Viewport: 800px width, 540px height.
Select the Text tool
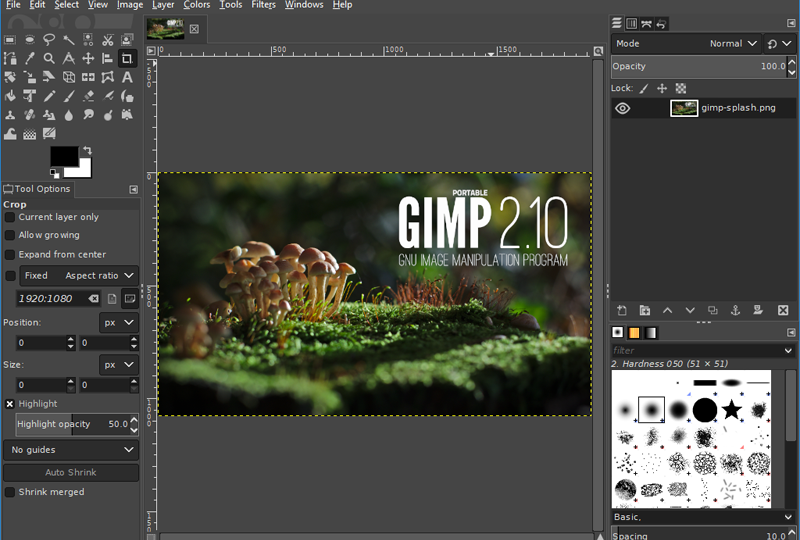click(127, 77)
